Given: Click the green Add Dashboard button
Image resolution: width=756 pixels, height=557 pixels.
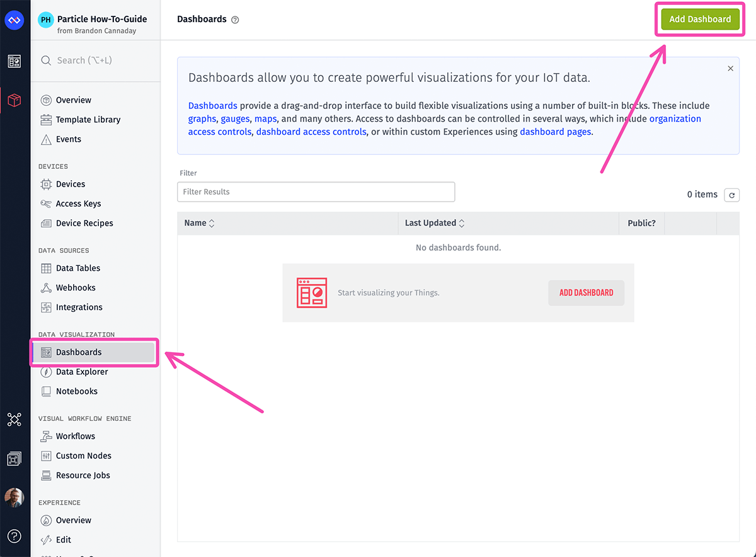Looking at the screenshot, I should pos(700,20).
